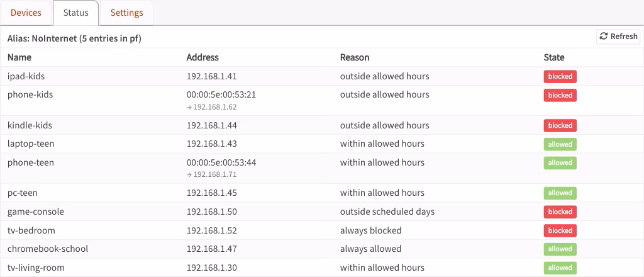The image size is (644, 277).
Task: Click kindle-kids in the Name column
Action: pos(30,125)
